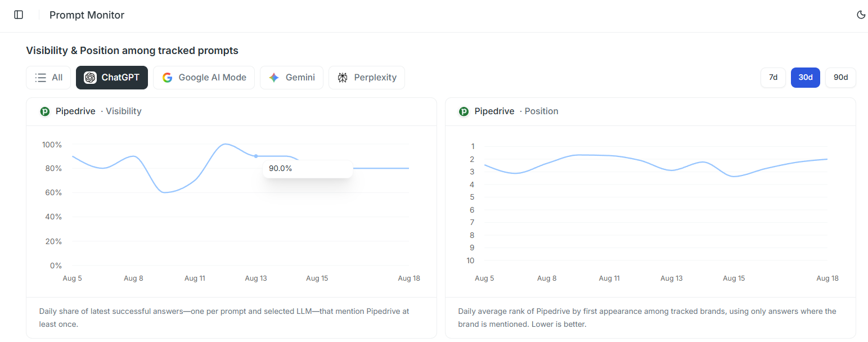Viewport: 868px width, 342px height.
Task: Click the 60% axis label
Action: coord(53,192)
